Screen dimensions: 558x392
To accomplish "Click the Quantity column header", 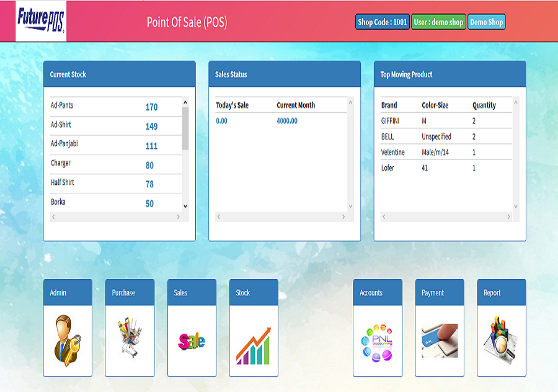I will [484, 105].
